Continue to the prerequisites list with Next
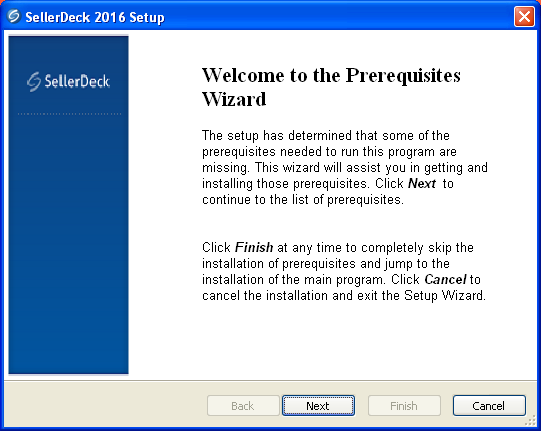541x431 pixels. coord(318,406)
